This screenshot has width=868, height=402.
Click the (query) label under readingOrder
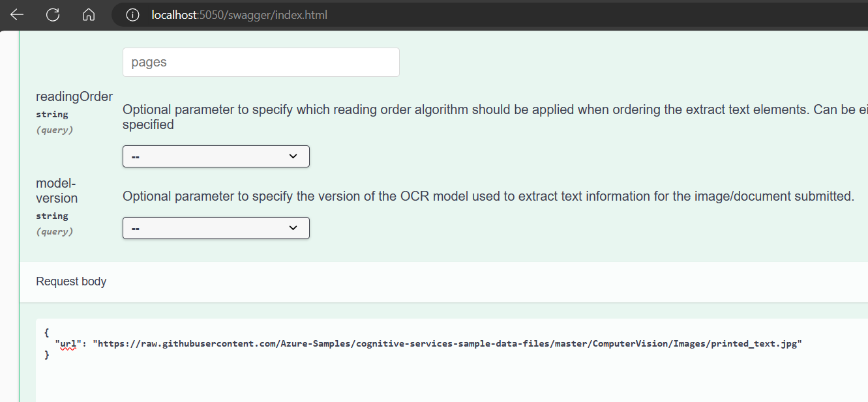click(54, 129)
